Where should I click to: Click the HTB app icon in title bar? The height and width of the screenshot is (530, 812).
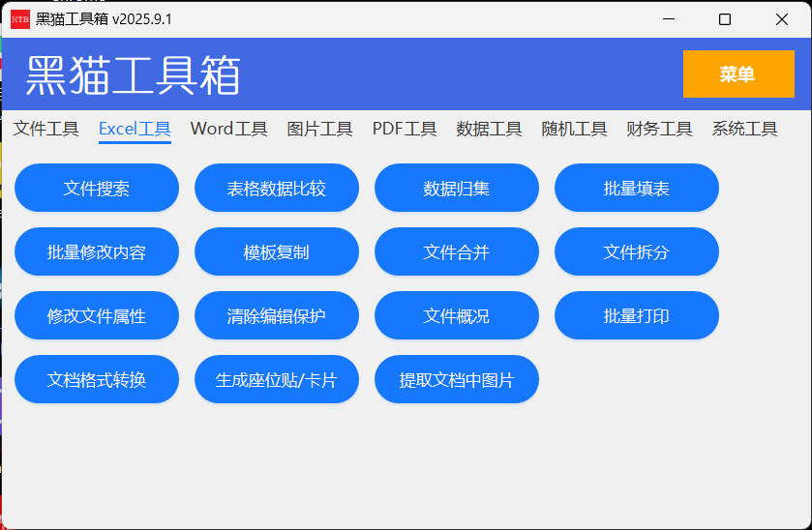(x=20, y=19)
